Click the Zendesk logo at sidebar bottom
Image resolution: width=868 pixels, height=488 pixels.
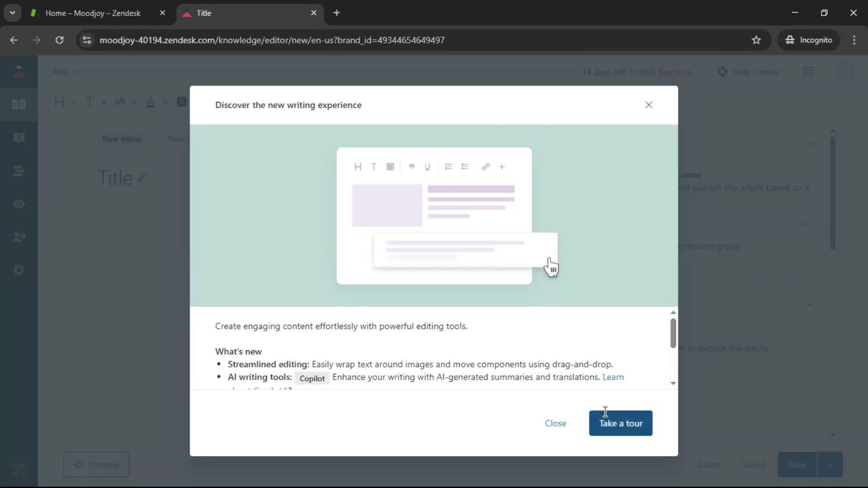(x=19, y=470)
